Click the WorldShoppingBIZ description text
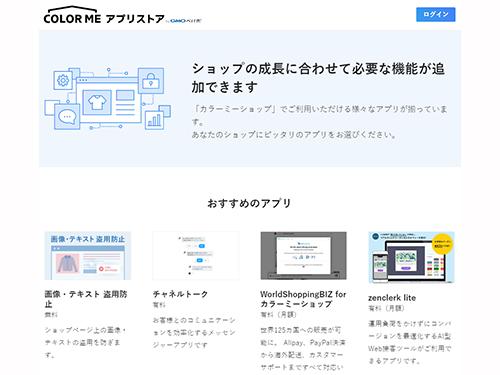The height and width of the screenshot is (375, 500). point(303,349)
